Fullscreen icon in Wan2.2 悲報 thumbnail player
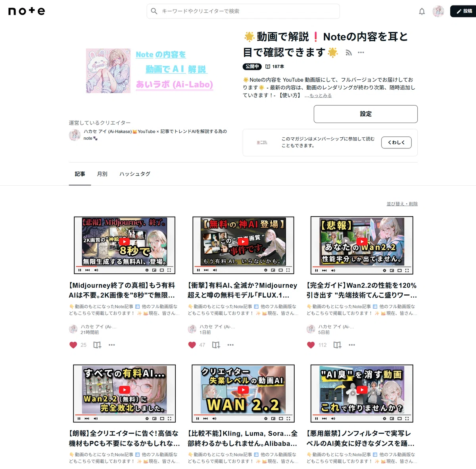The height and width of the screenshot is (469, 476). click(407, 271)
